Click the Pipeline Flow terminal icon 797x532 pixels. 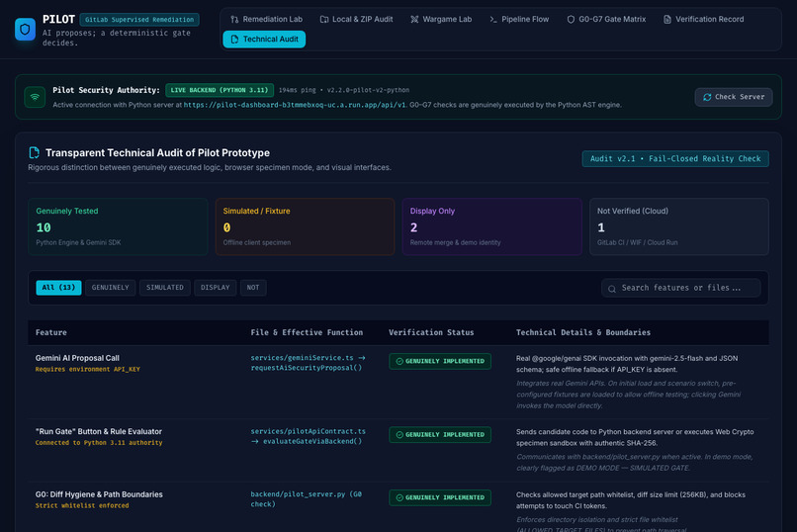(493, 20)
